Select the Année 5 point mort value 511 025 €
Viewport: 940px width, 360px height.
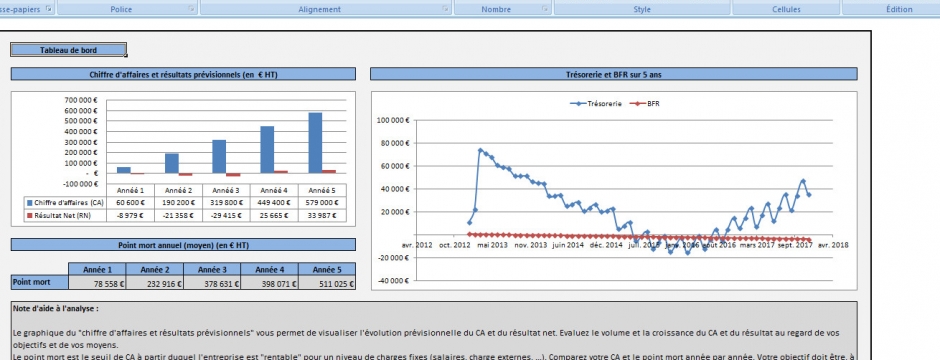(x=327, y=283)
